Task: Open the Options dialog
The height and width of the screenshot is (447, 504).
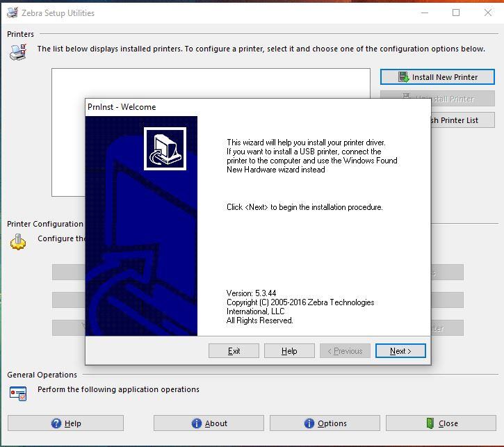Action: pyautogui.click(x=325, y=423)
